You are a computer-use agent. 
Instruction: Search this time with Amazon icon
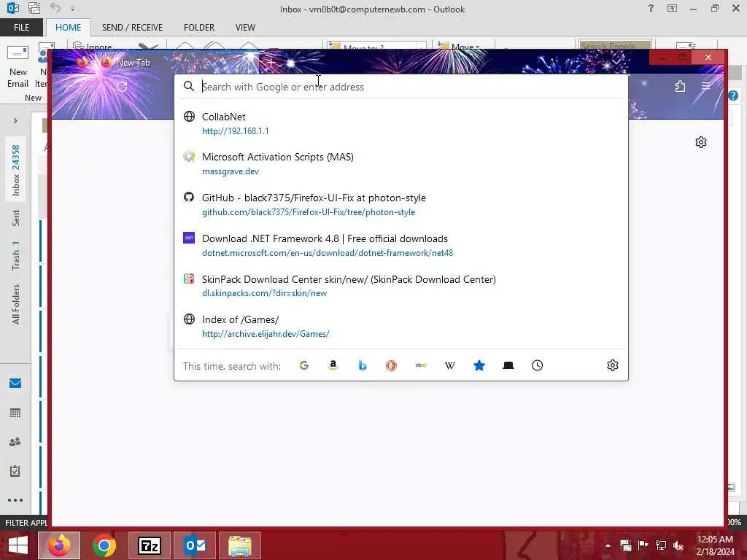[333, 365]
